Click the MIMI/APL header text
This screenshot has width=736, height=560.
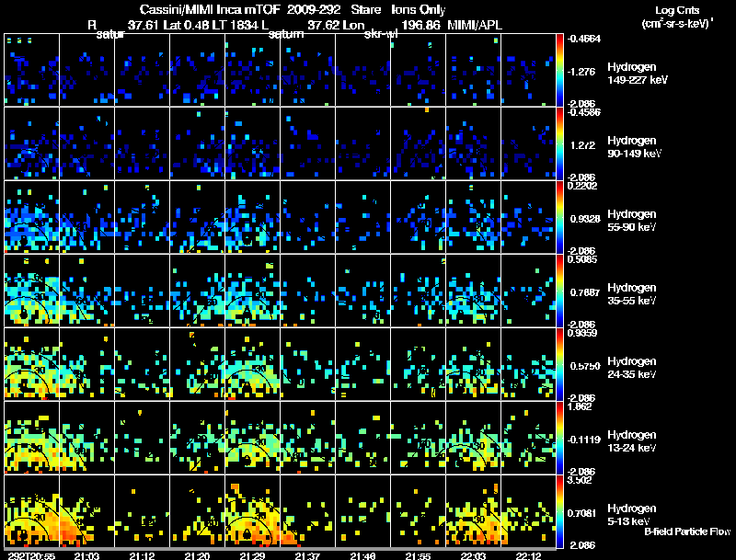(474, 25)
